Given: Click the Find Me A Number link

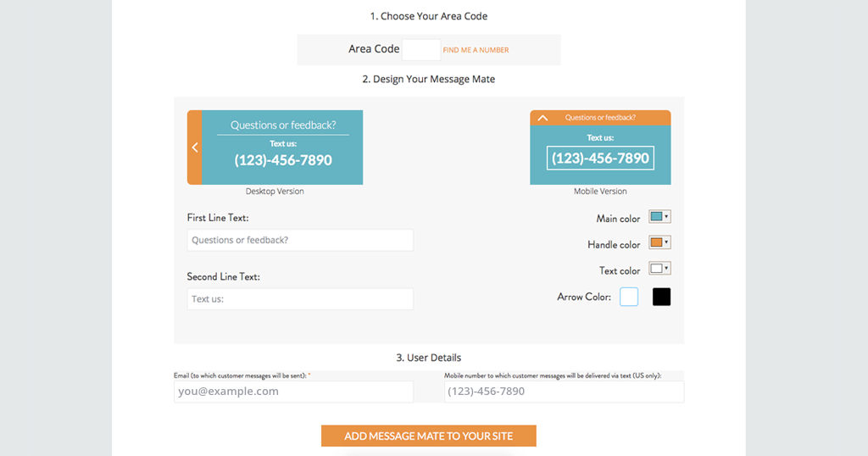Looking at the screenshot, I should point(476,50).
